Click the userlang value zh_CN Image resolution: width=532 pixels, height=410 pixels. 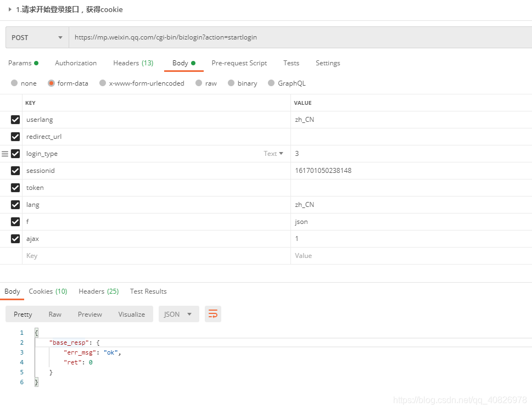tap(304, 119)
